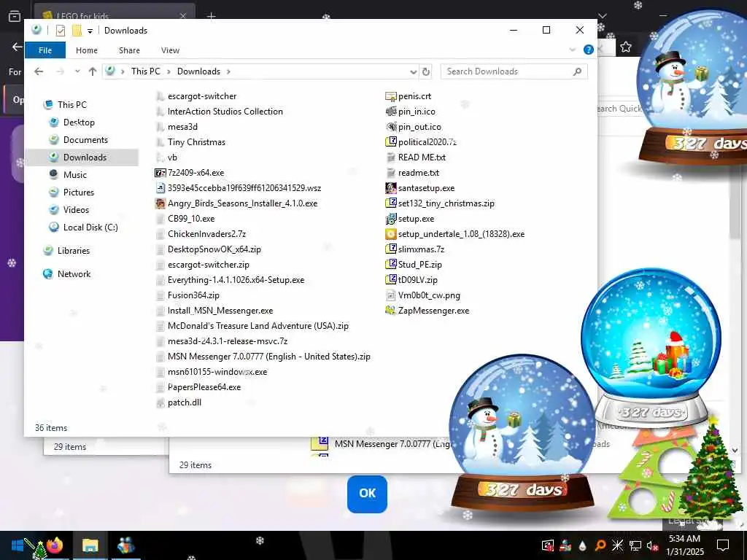Screen dimensions: 747x560
Task: Switch to the Share ribbon tab
Action: [x=130, y=50]
